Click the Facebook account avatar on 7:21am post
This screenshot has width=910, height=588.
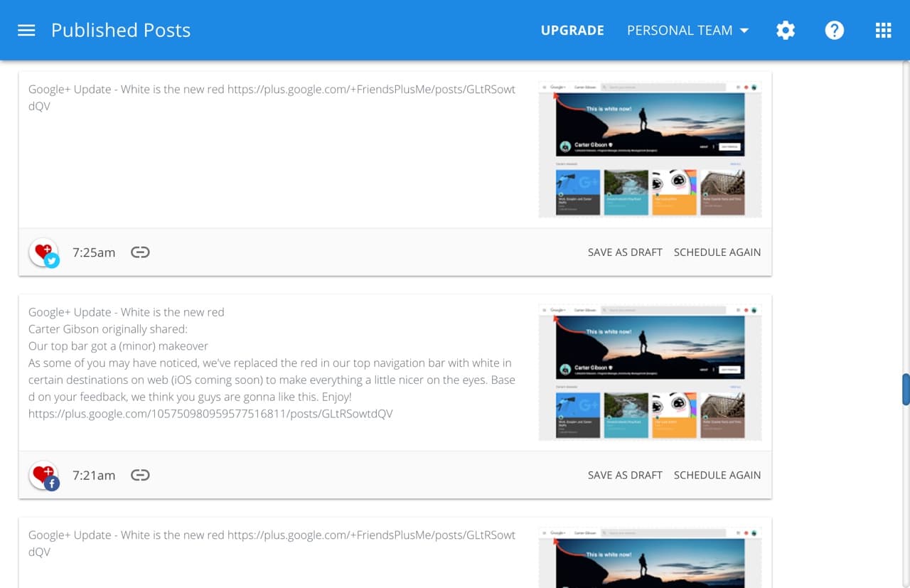click(x=44, y=476)
